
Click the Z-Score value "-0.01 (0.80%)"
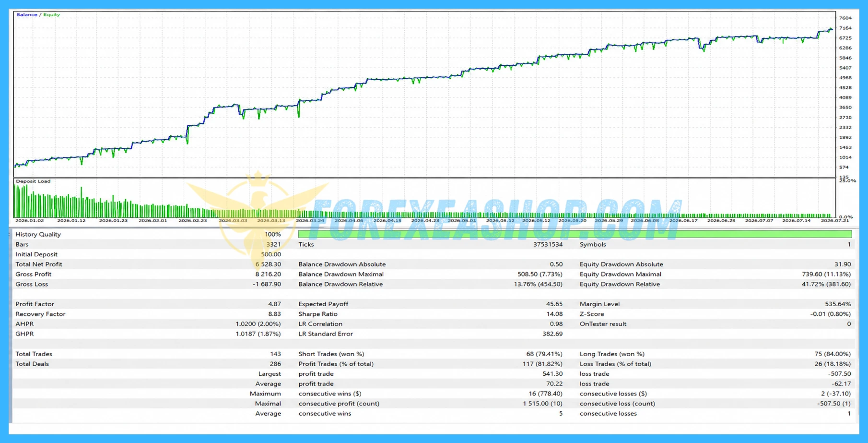830,314
